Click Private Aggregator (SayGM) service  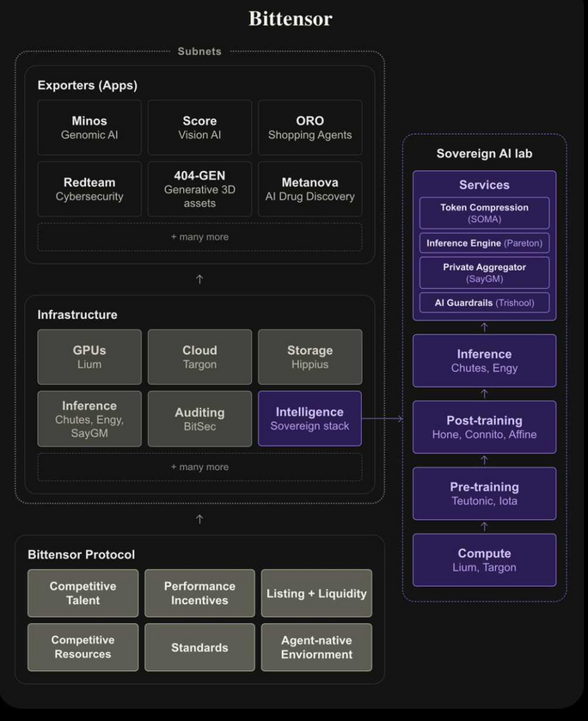pos(485,272)
